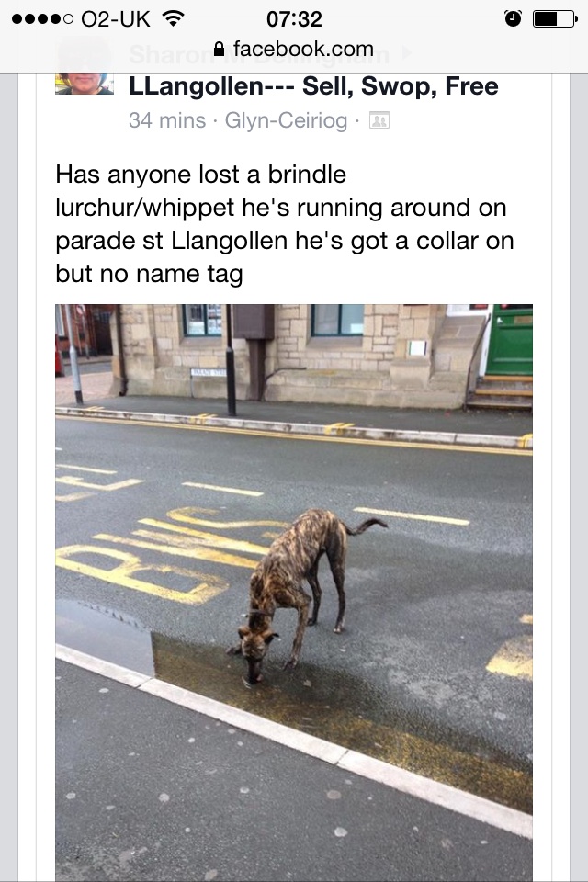Tap the faded poster name in header

click(x=259, y=54)
